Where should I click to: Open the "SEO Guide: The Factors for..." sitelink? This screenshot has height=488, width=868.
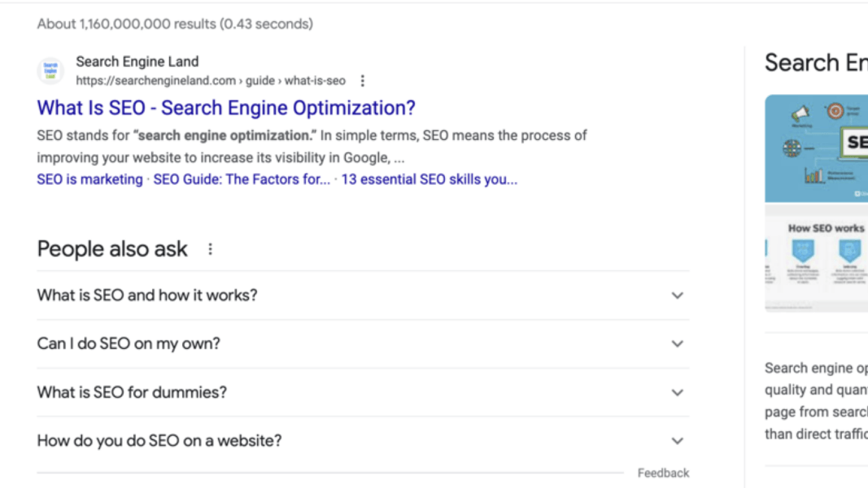pyautogui.click(x=242, y=180)
